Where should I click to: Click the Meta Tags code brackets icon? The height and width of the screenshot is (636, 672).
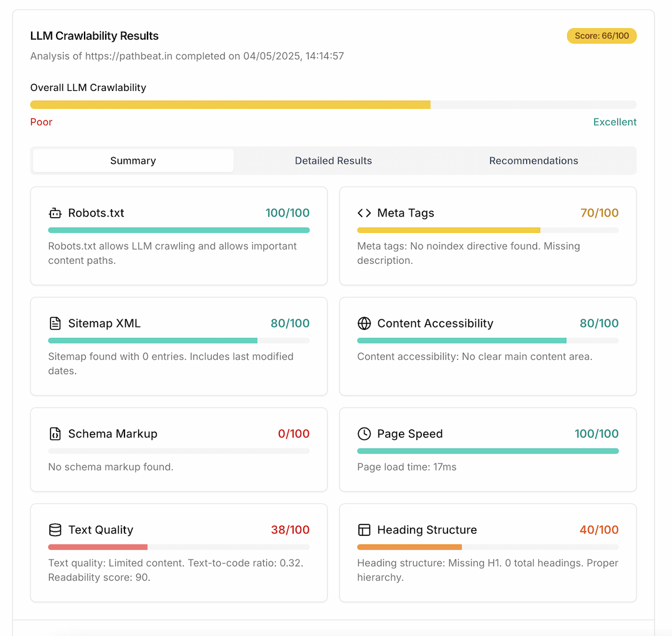pyautogui.click(x=364, y=213)
